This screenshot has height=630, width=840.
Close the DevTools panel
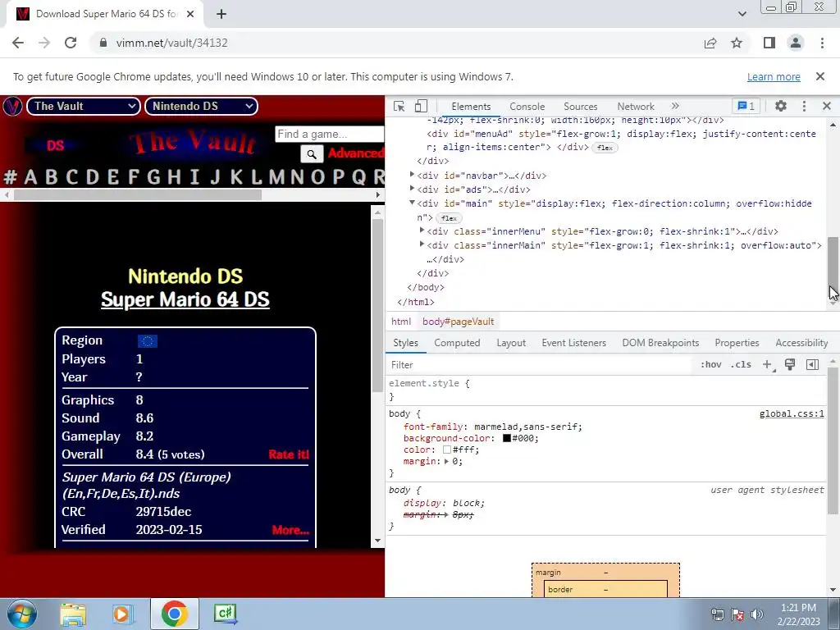click(827, 106)
